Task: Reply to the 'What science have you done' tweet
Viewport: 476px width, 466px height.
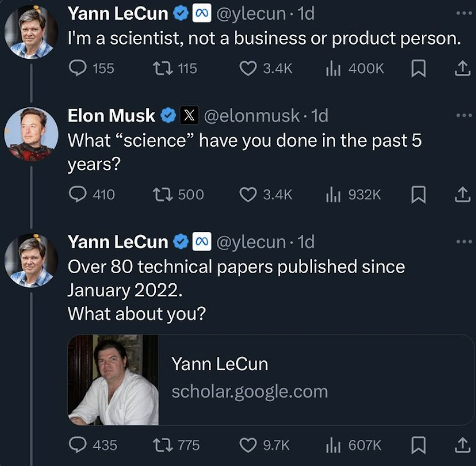Action: pyautogui.click(x=78, y=195)
